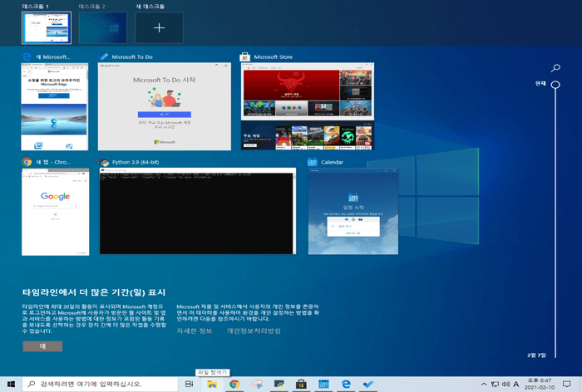Click the 현재 label on the timeline
The image size is (582, 392).
click(540, 83)
